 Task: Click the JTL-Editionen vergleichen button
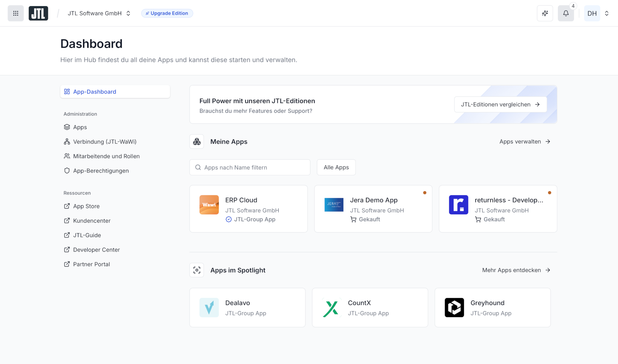[500, 104]
